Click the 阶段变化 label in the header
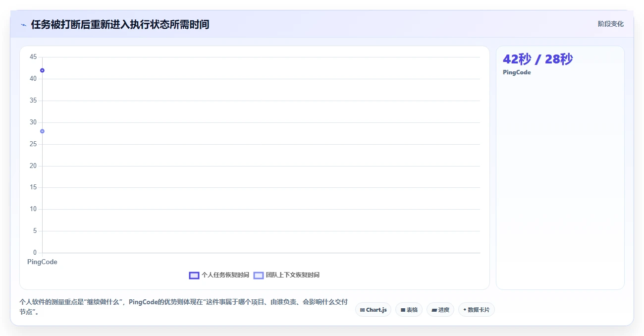 [x=610, y=24]
